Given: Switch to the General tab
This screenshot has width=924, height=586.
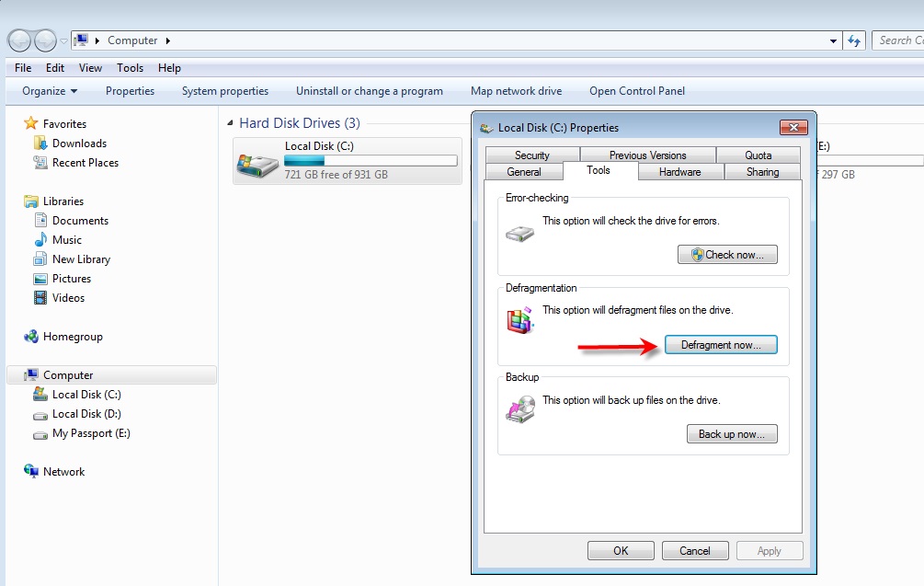Looking at the screenshot, I should tap(524, 171).
